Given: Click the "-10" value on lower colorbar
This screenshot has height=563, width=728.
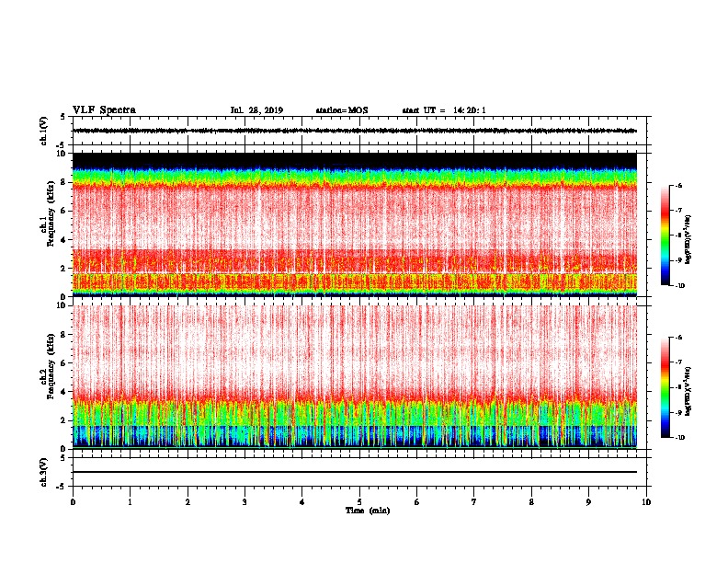Looking at the screenshot, I should click(679, 438).
